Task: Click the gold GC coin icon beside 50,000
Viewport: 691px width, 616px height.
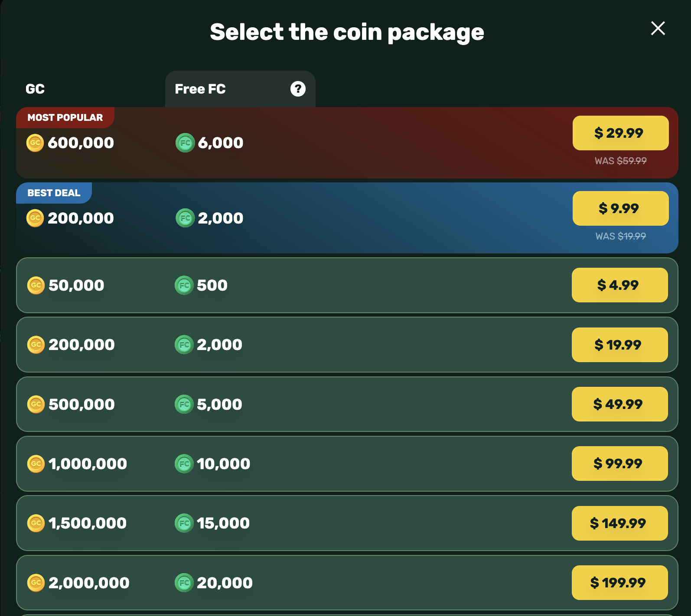Action: click(x=36, y=285)
